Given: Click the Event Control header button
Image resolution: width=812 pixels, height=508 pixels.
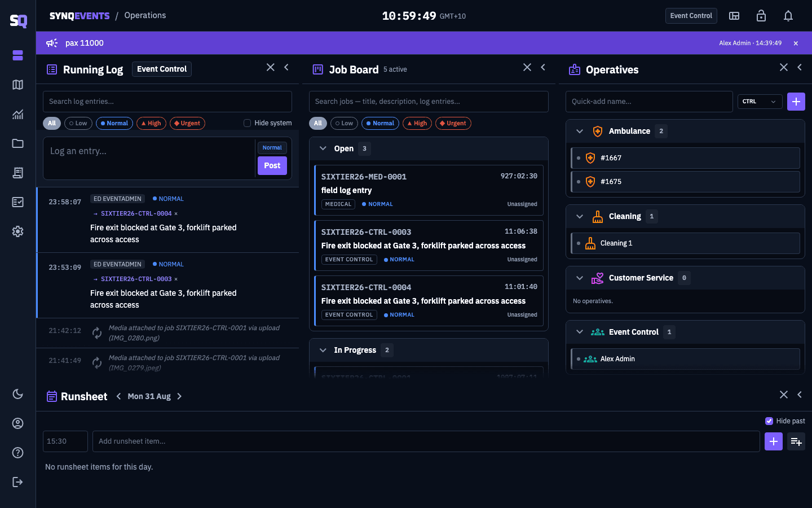Looking at the screenshot, I should pyautogui.click(x=691, y=16).
